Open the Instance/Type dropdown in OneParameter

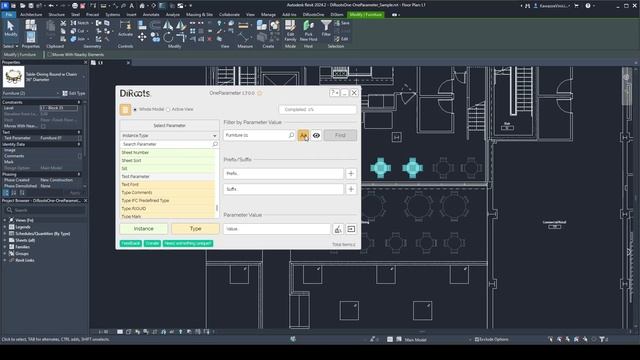(169, 136)
